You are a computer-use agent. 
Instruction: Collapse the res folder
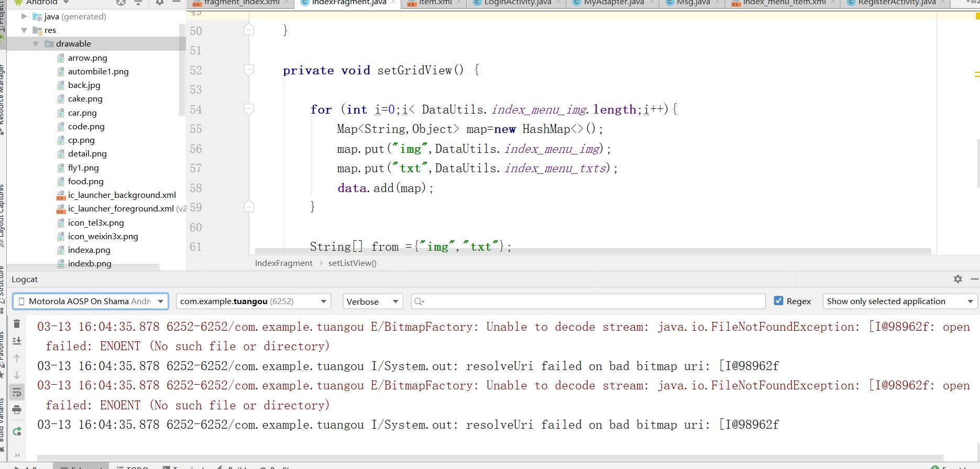click(x=24, y=30)
